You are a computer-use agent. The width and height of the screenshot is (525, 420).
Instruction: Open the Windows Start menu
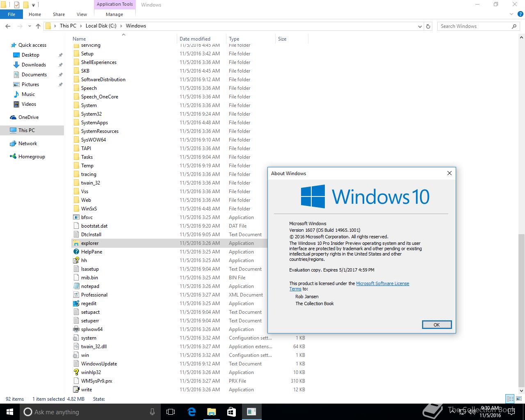pos(10,412)
